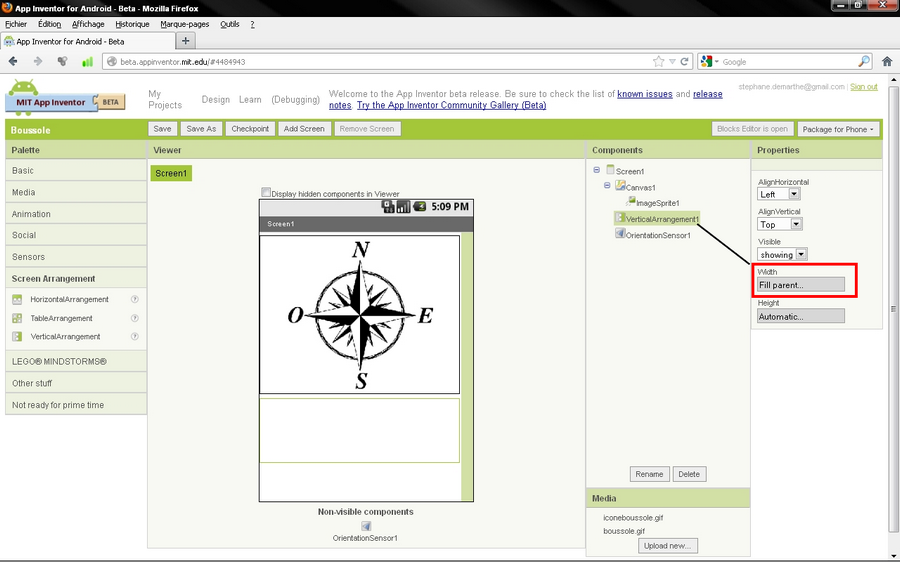Open a new browser tab
900x562 pixels.
[x=186, y=41]
